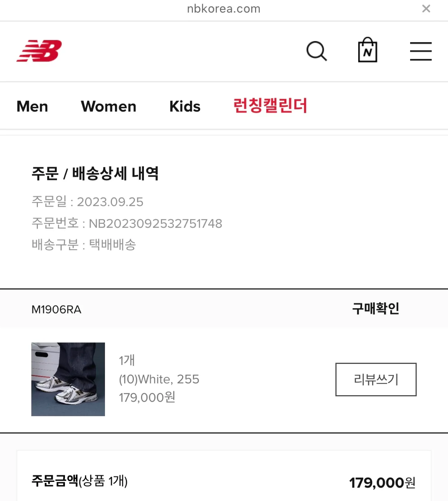Viewport: 448px width, 501px height.
Task: Click the 구매확인 status label
Action: tap(376, 308)
